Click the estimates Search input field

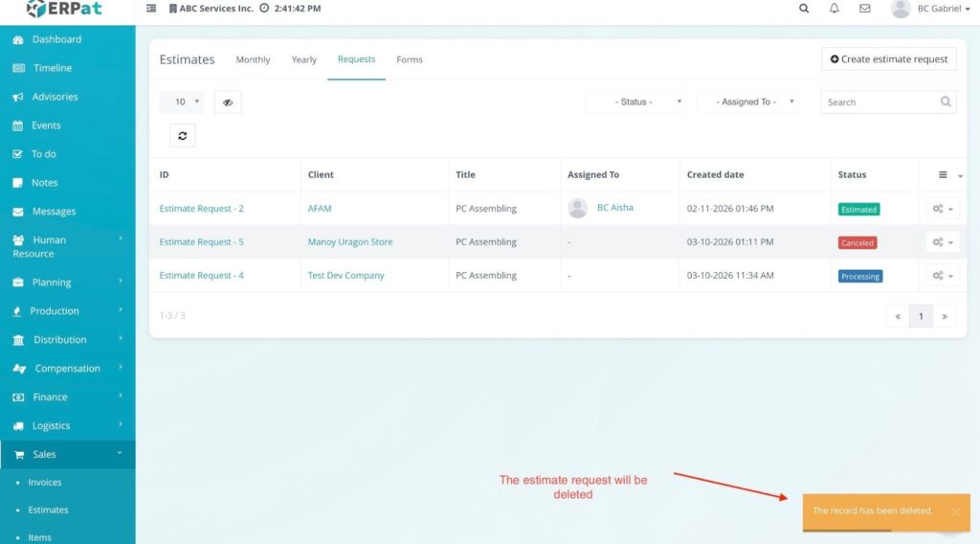[x=879, y=102]
